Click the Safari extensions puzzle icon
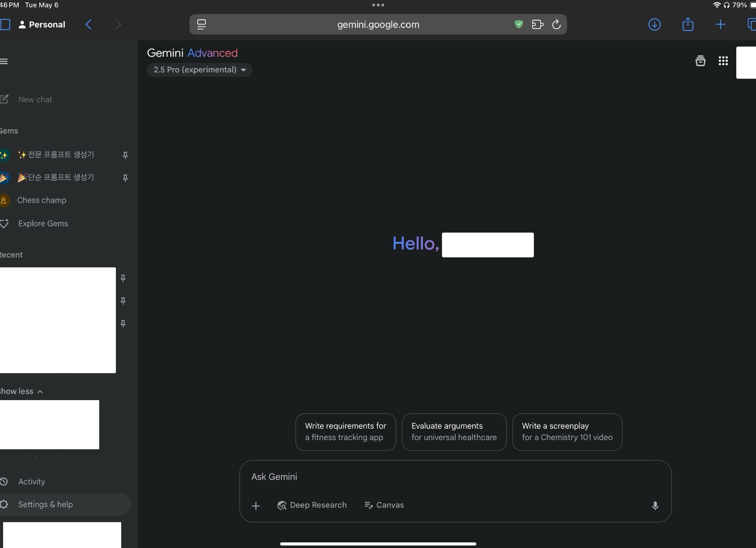The height and width of the screenshot is (548, 756). tap(537, 24)
